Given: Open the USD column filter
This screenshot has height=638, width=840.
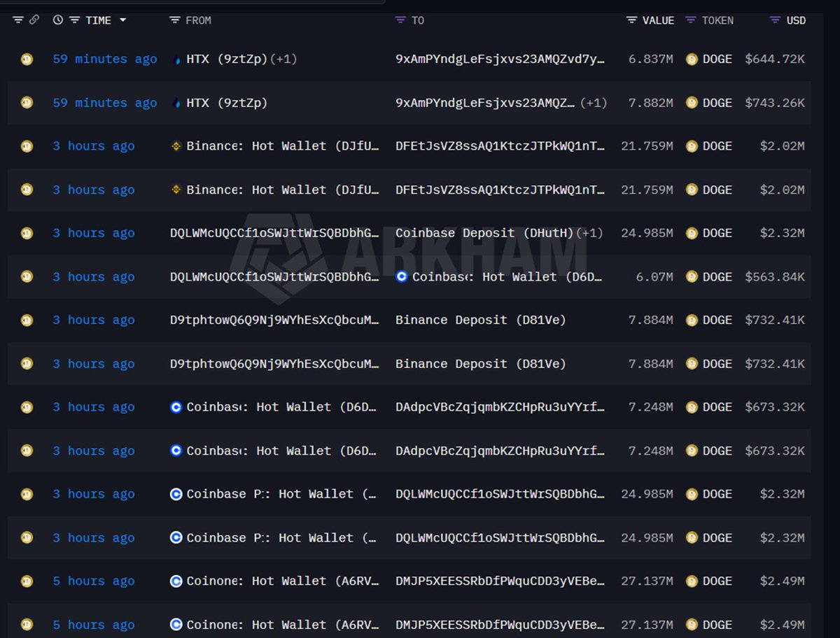Looking at the screenshot, I should 775,20.
